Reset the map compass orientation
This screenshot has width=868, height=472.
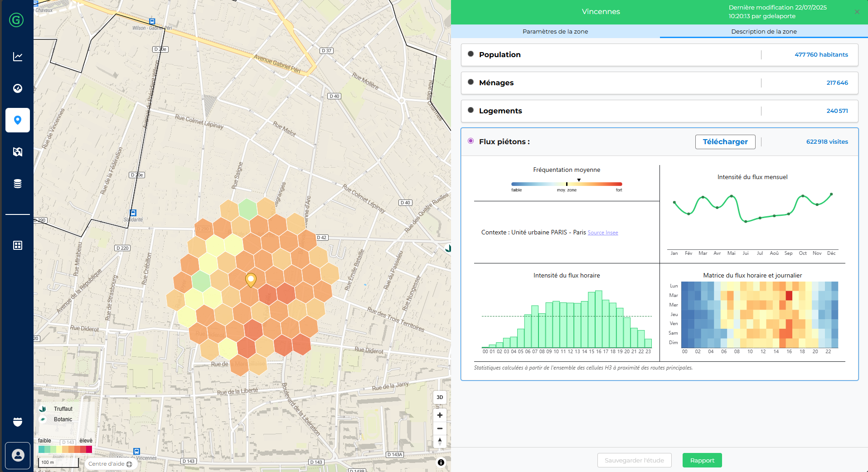pyautogui.click(x=440, y=441)
